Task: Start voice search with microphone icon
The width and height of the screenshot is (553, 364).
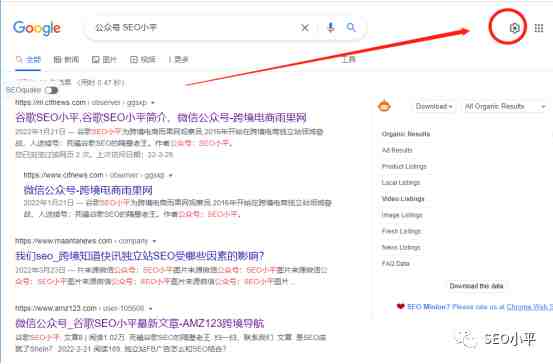Action: point(330,27)
